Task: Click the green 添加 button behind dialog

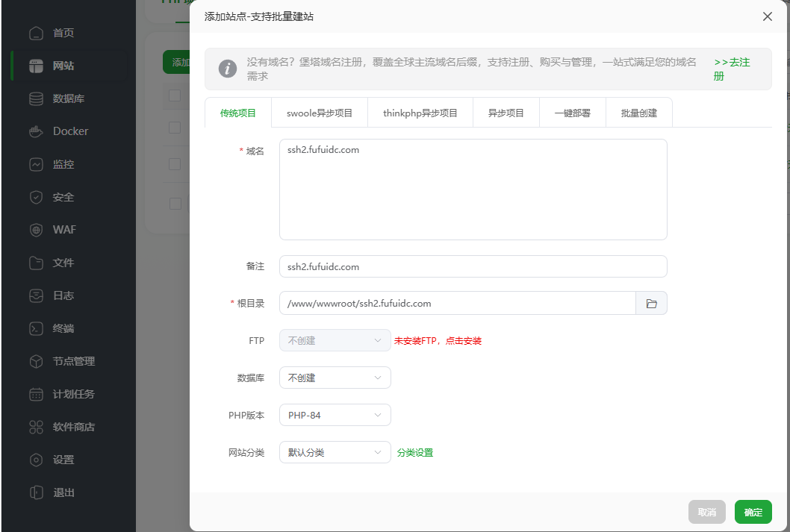Action: click(176, 62)
